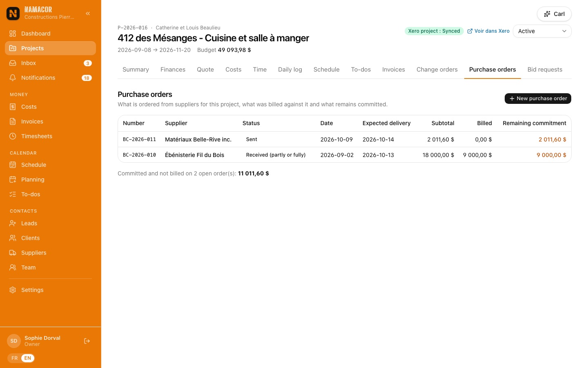Click the notifications count badge 18
The image size is (588, 368).
coord(87,78)
